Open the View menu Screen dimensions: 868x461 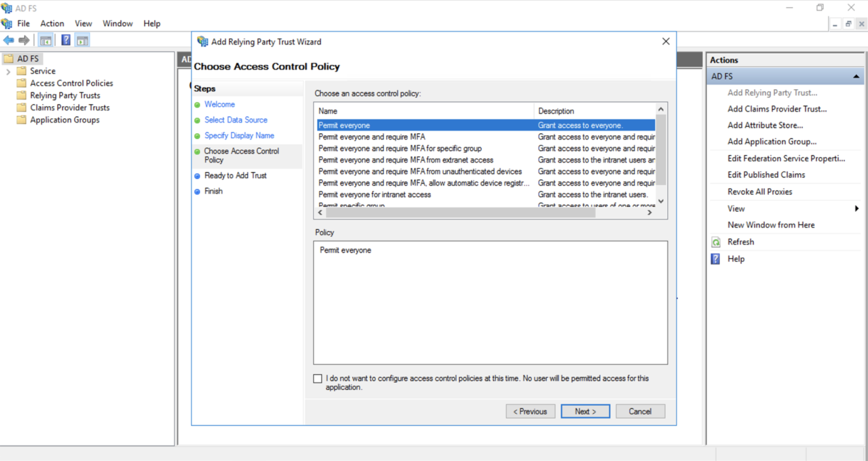83,23
